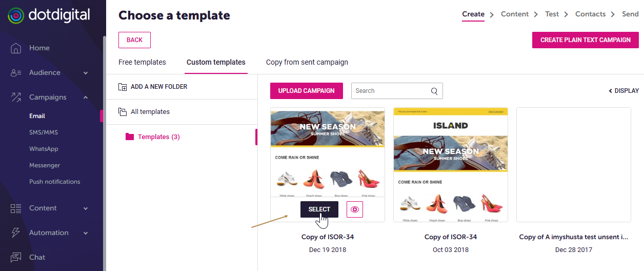This screenshot has height=271, width=644.
Task: Expand the Automation menu chevron
Action: [x=86, y=233]
